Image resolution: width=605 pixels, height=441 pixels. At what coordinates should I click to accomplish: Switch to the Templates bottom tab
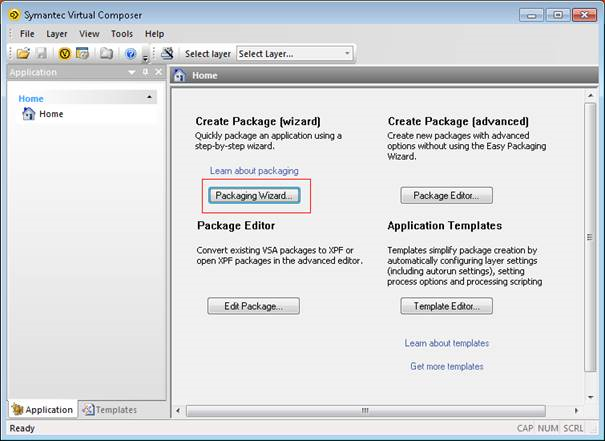(x=110, y=409)
